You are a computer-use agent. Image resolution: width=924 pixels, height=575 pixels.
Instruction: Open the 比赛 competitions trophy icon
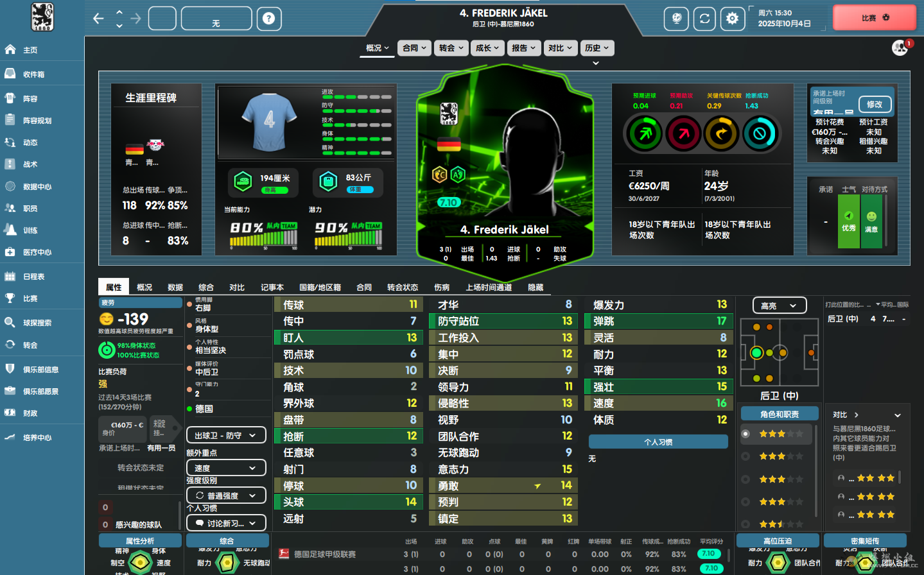tap(10, 298)
